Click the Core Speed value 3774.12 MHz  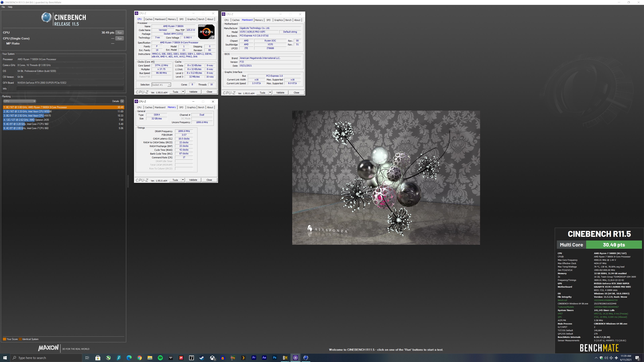pos(161,66)
